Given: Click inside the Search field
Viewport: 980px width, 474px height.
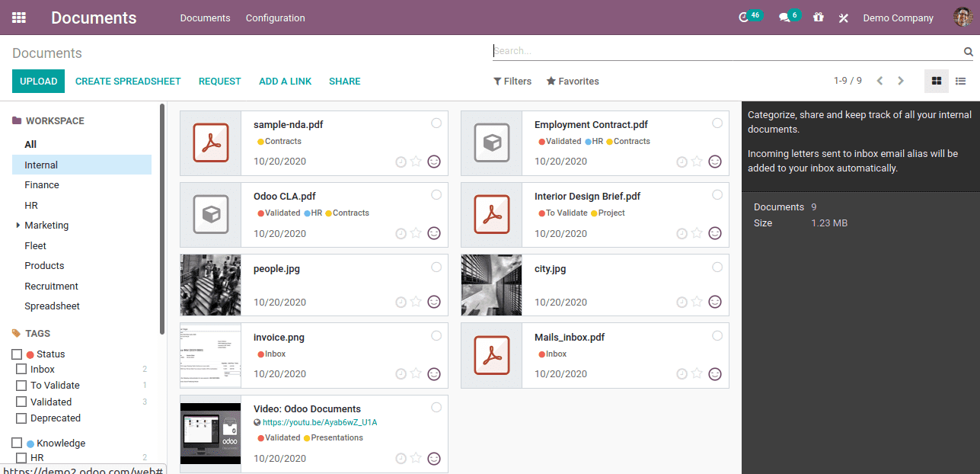Looking at the screenshot, I should tap(727, 51).
